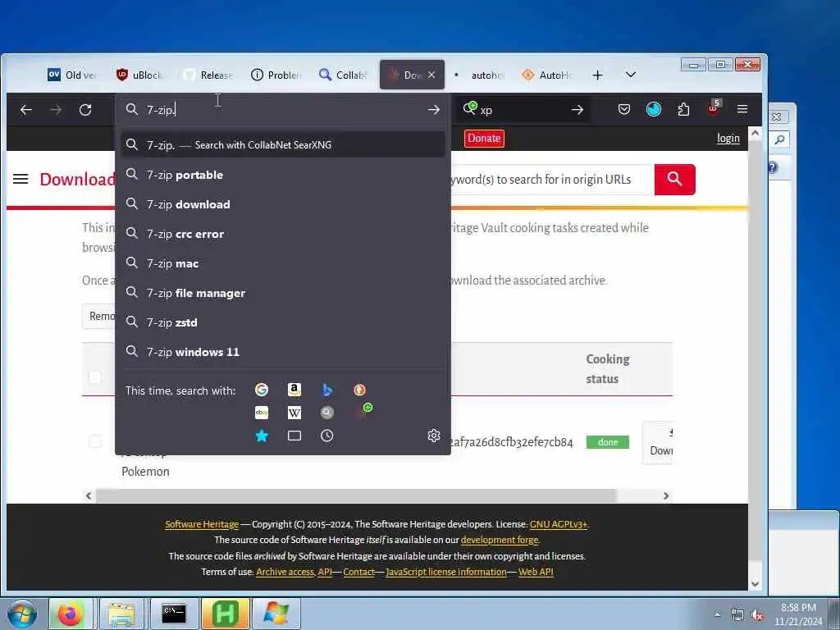The width and height of the screenshot is (840, 630).
Task: Open the Software Heritage footer link
Action: 202,524
